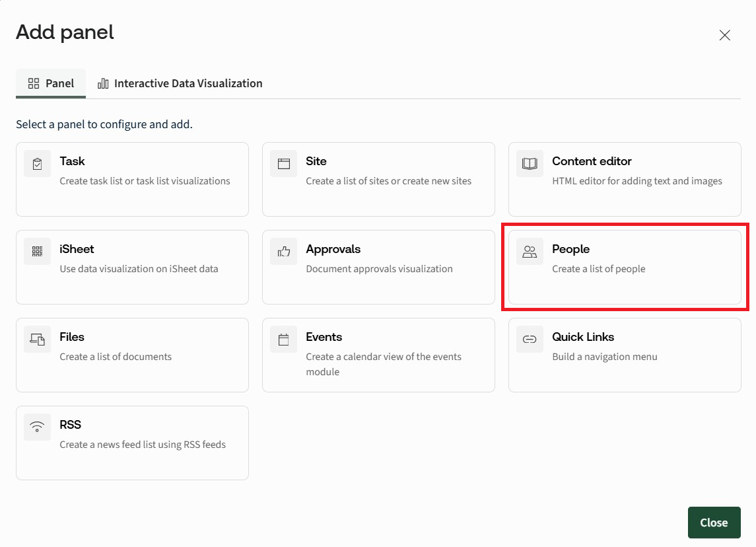Click the iSheet grid icon
Screen dimensions: 756x547
[37, 251]
